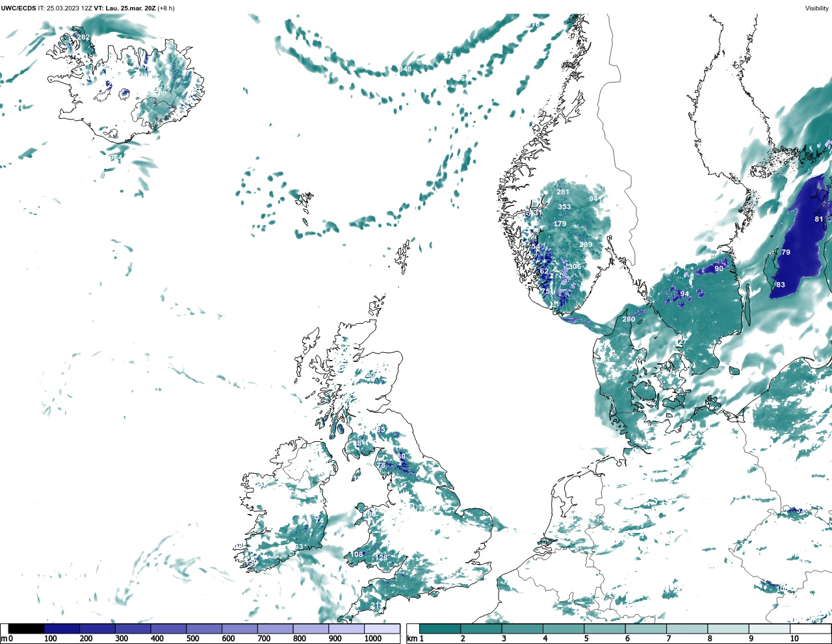Image resolution: width=832 pixels, height=644 pixels.
Task: Click the '280' value near the Skagerrak
Action: (x=629, y=319)
